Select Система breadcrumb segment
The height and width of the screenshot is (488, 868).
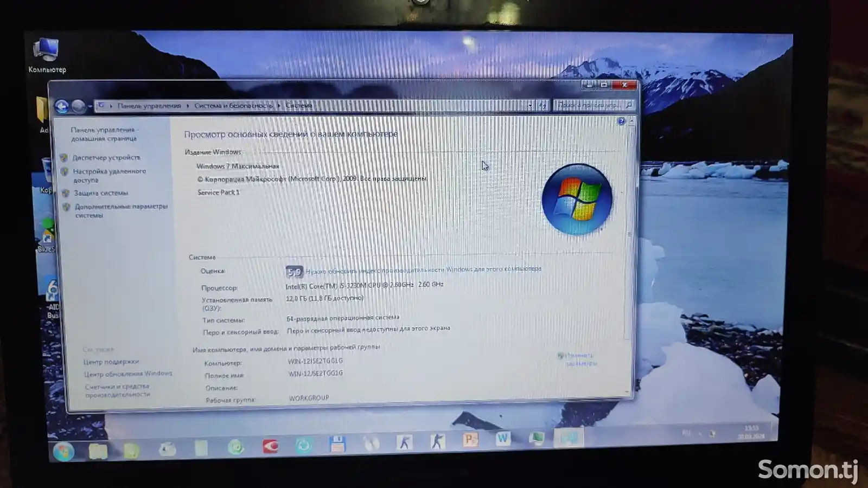click(x=299, y=106)
